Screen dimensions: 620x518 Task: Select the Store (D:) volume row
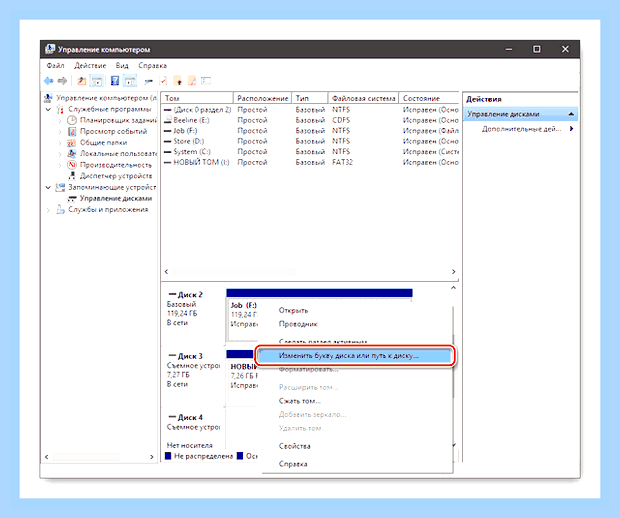pyautogui.click(x=311, y=141)
